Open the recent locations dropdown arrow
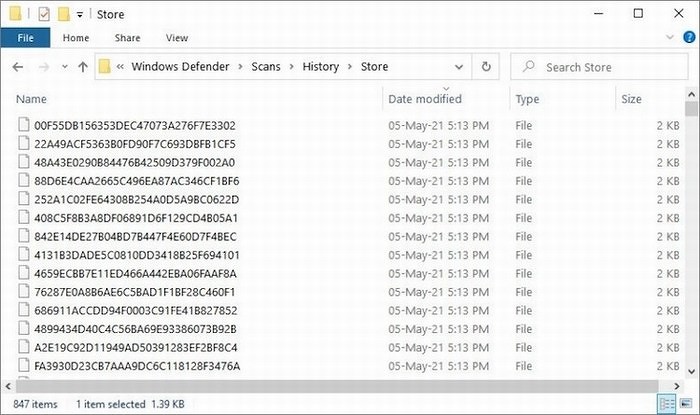This screenshot has height=415, width=700. click(65, 67)
